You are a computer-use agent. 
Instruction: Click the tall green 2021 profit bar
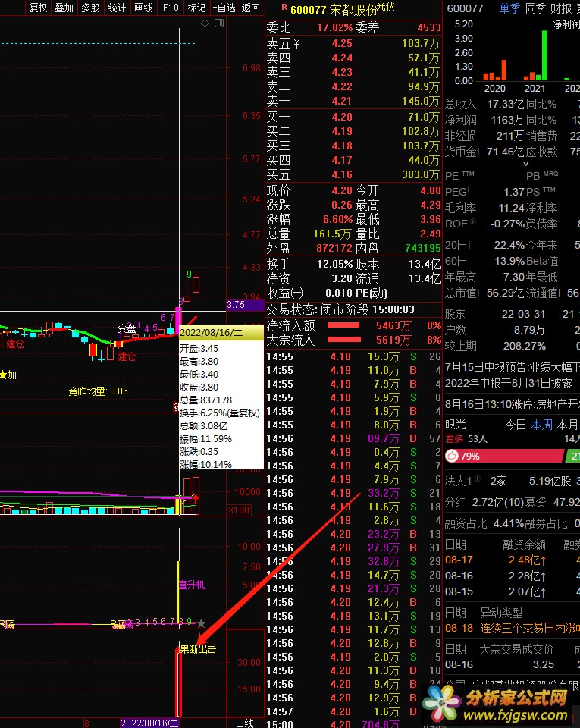pos(544,55)
